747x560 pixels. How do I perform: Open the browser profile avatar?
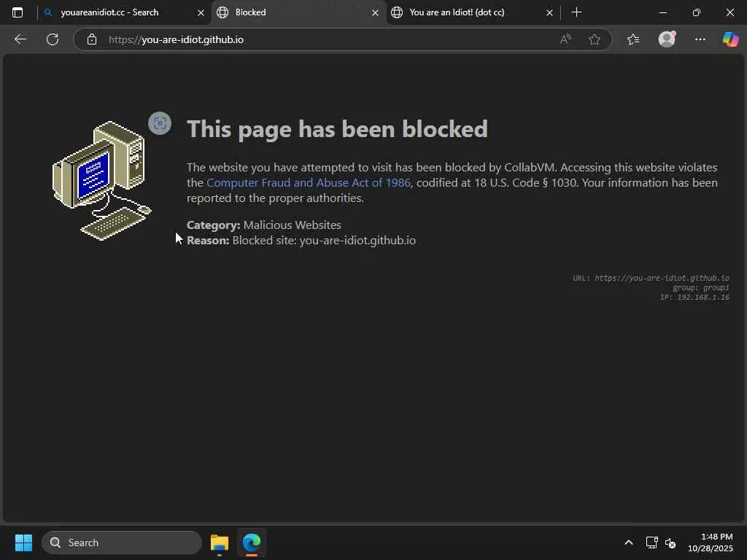[x=667, y=39]
